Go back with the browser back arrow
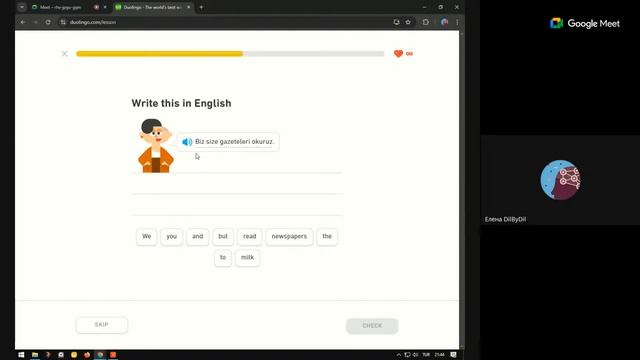This screenshot has height=360, width=640. point(23,22)
